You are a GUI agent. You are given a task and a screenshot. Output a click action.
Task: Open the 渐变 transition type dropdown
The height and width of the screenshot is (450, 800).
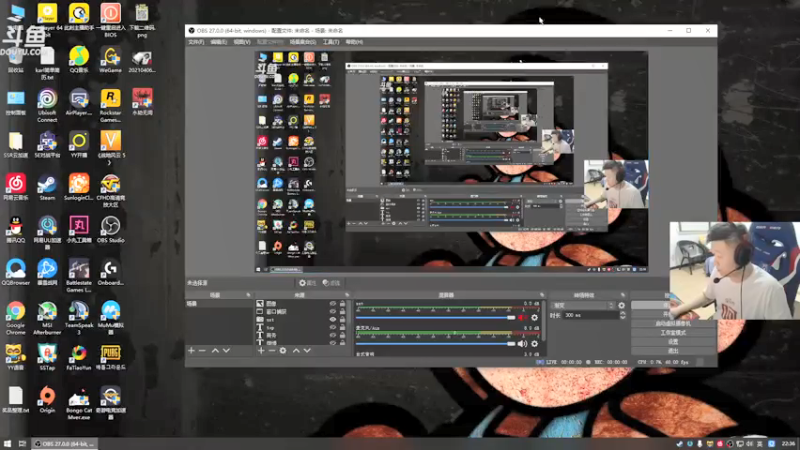point(582,306)
